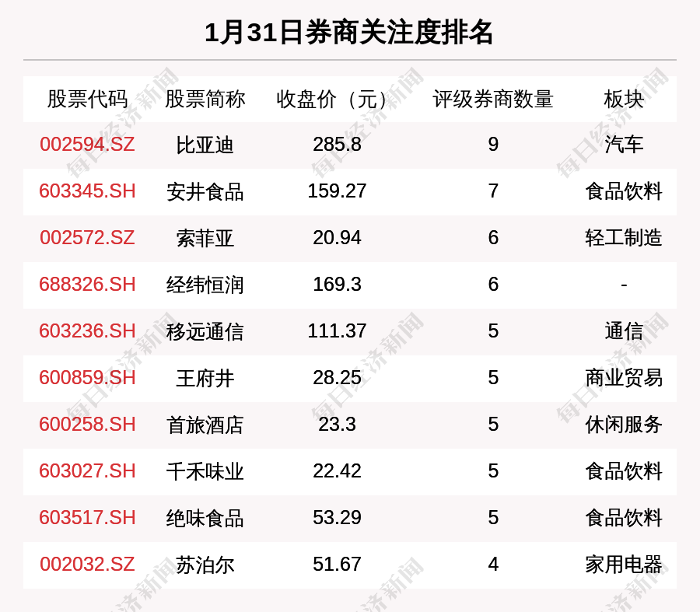The image size is (700, 612).
Task: Select stock name 王府井
Action: click(205, 379)
